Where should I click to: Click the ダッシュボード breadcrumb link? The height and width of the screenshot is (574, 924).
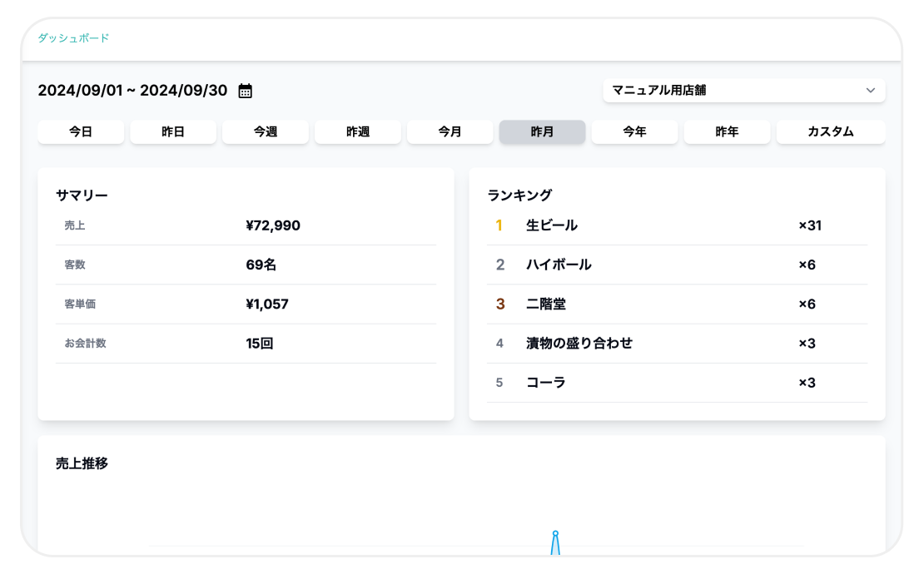73,38
